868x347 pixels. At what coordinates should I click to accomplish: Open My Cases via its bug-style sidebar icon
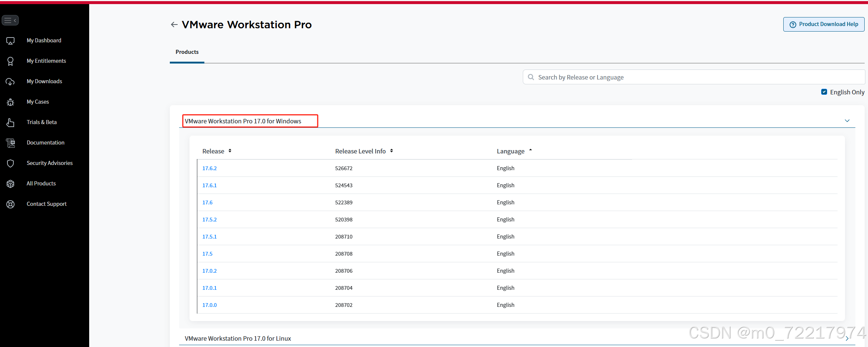(x=10, y=102)
